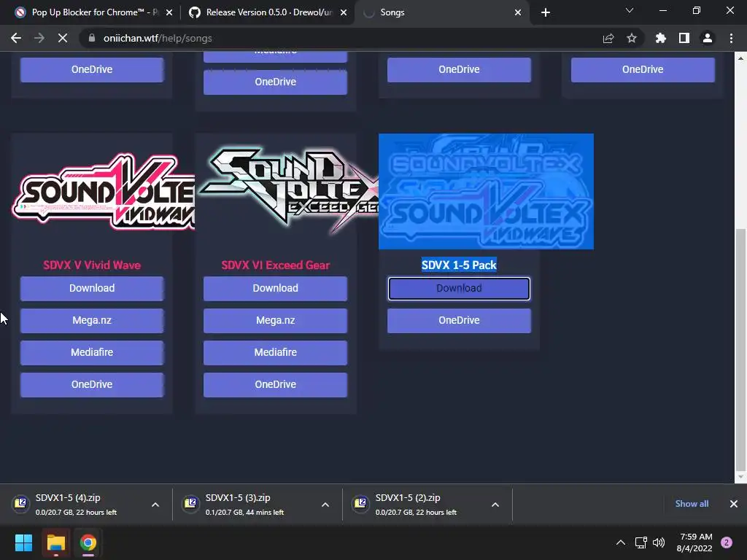Open the volume tray icon
Viewport: 747px width, 560px height.
point(659,542)
